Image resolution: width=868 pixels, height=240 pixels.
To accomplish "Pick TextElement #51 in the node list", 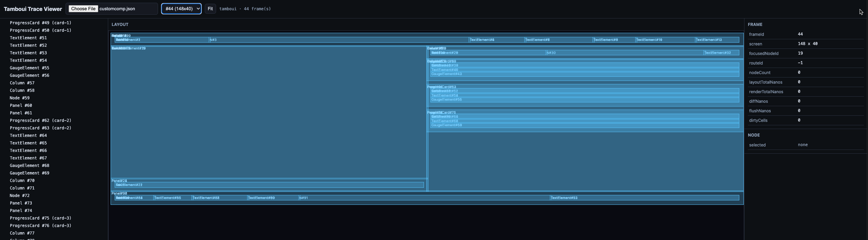I will (x=28, y=38).
